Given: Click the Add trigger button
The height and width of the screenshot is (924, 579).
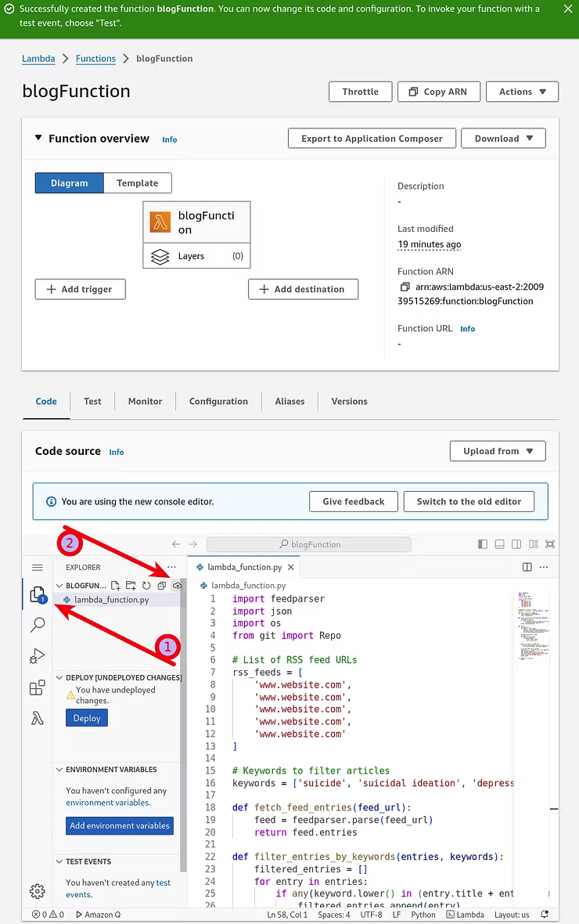Looking at the screenshot, I should 80,289.
